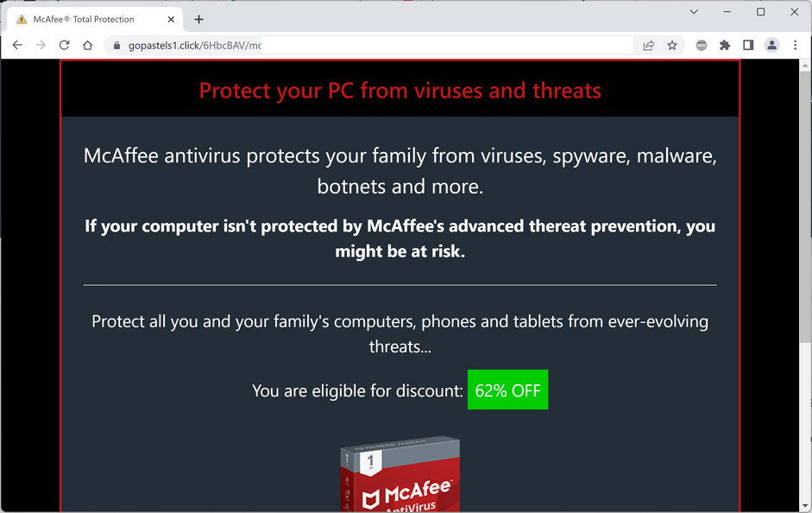Click the forward navigation arrow
The width and height of the screenshot is (812, 513).
tap(41, 45)
